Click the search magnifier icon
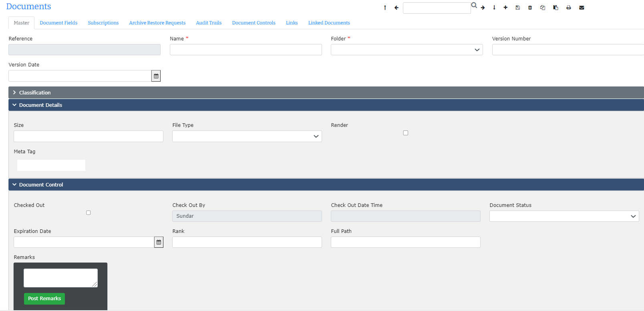Viewport: 644px width, 311px height. point(474,6)
